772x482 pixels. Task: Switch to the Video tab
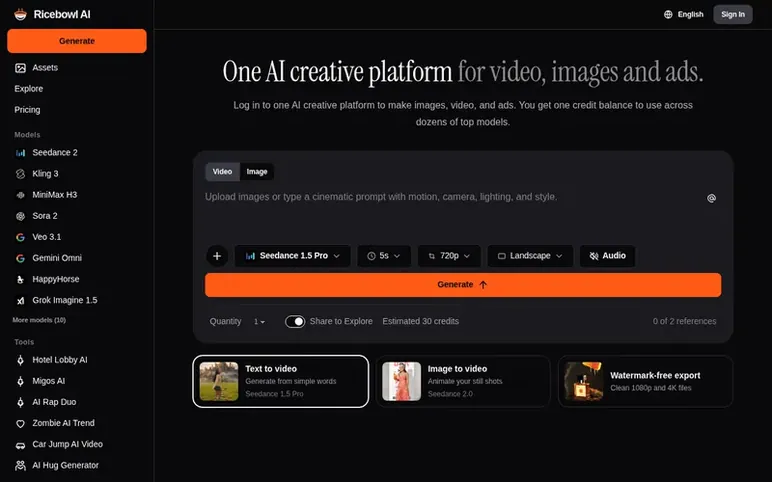pos(222,171)
